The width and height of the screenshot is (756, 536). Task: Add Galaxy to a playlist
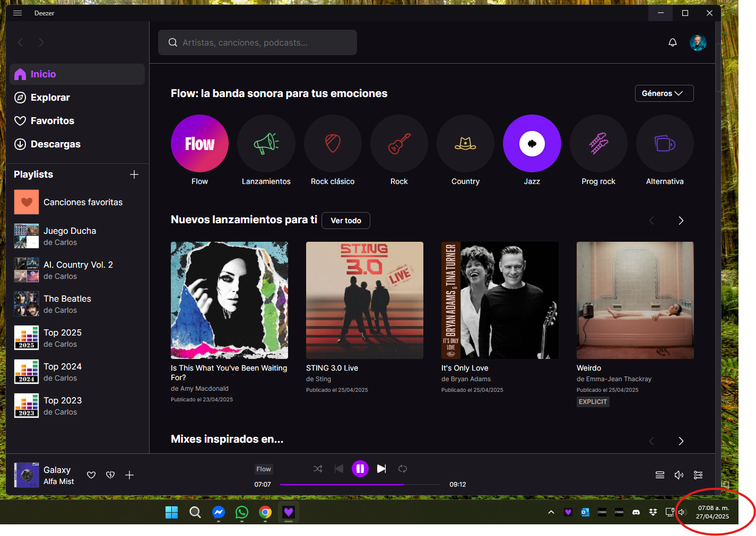point(129,475)
